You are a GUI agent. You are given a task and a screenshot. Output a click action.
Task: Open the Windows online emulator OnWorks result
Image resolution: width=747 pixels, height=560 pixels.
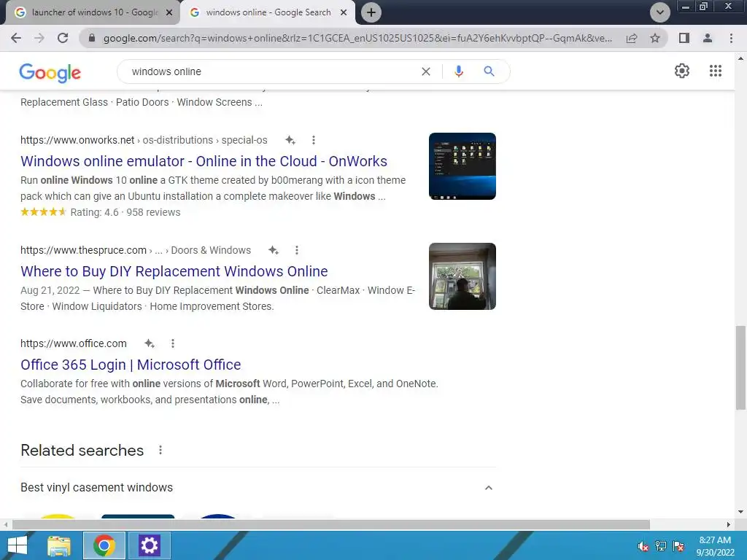click(x=204, y=161)
